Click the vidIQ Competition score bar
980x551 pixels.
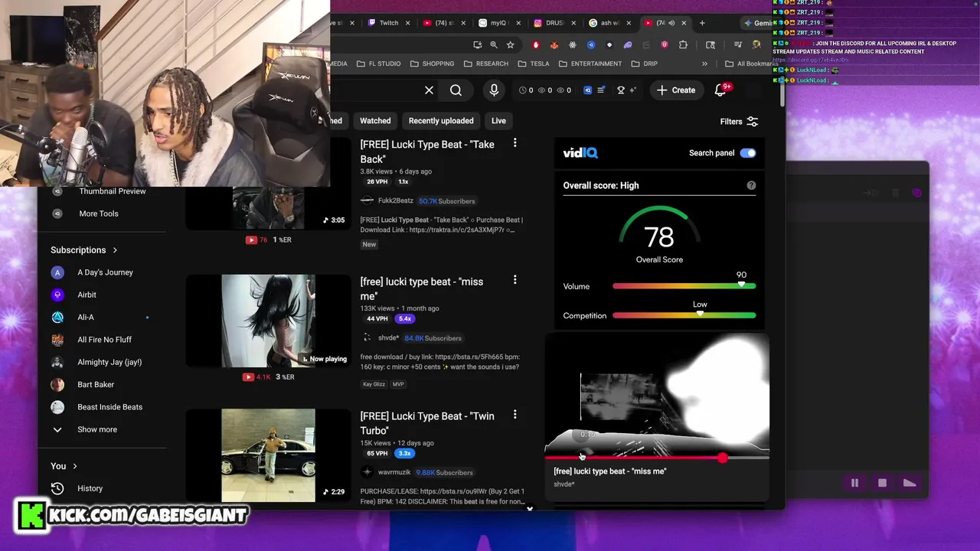[x=684, y=315]
